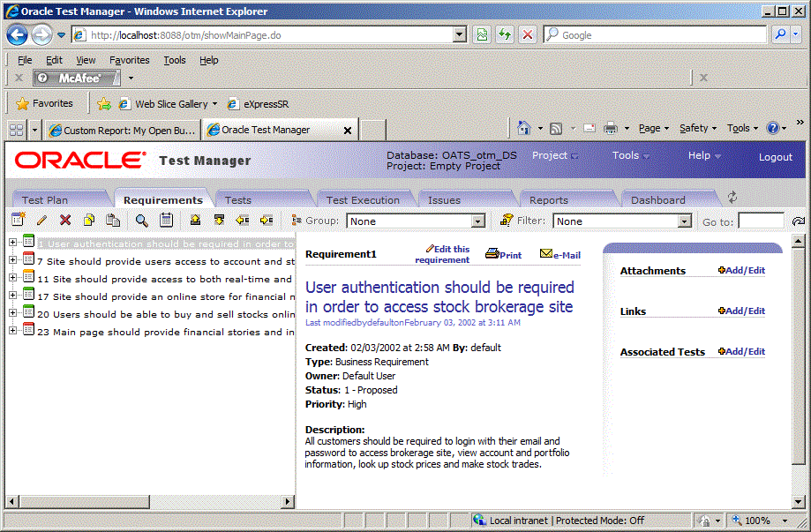Click the blue search magnifier button

click(780, 34)
